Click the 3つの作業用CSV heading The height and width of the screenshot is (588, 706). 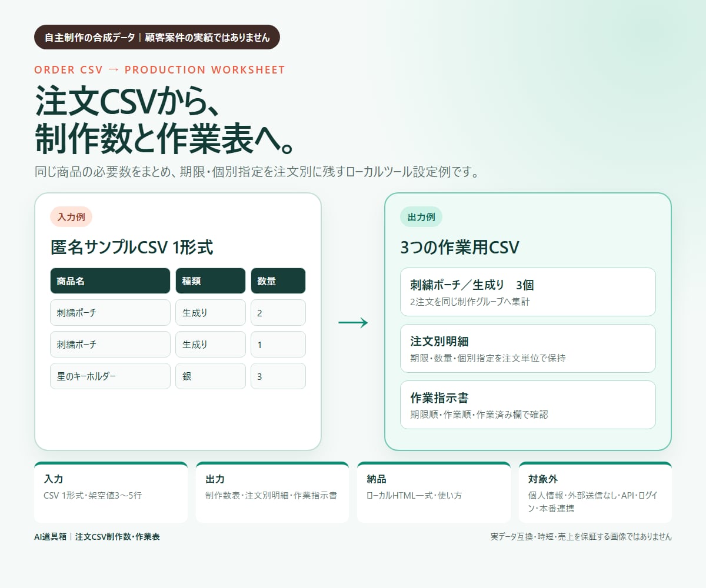(x=459, y=248)
